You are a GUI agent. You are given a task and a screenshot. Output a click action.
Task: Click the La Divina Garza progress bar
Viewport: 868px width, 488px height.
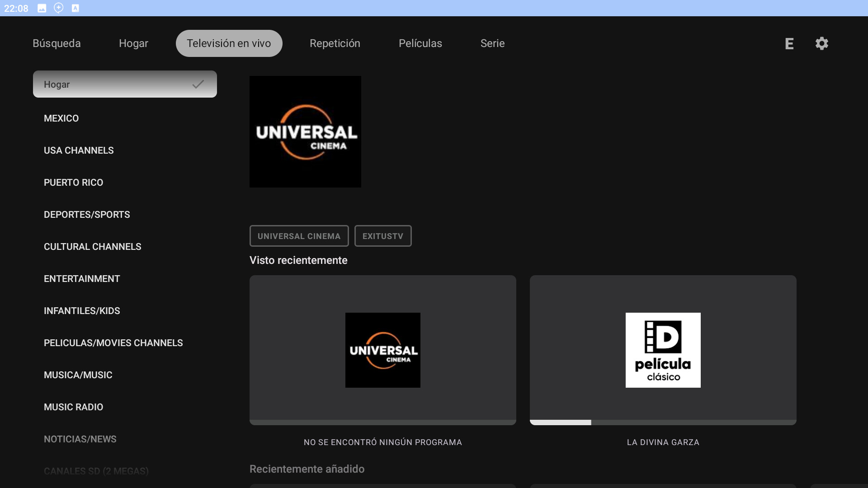click(663, 422)
